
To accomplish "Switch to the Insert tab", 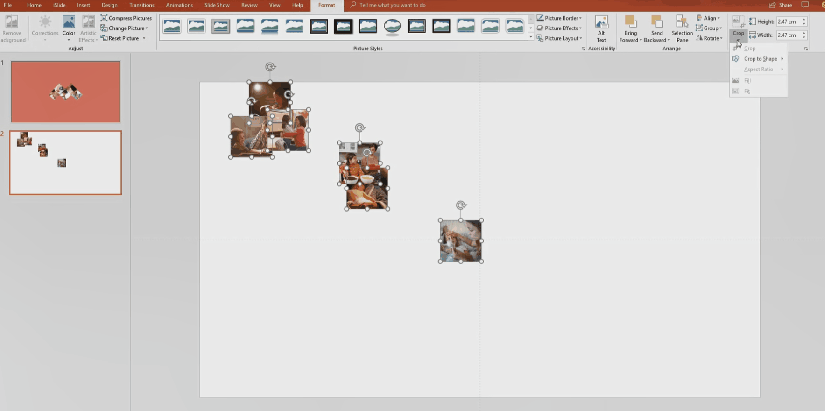I will coord(83,5).
